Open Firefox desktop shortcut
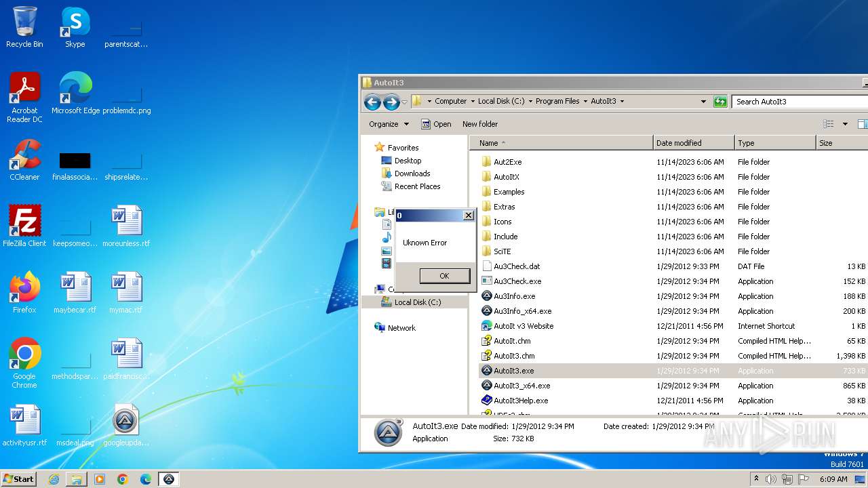The height and width of the screenshot is (488, 868). pos(24,293)
